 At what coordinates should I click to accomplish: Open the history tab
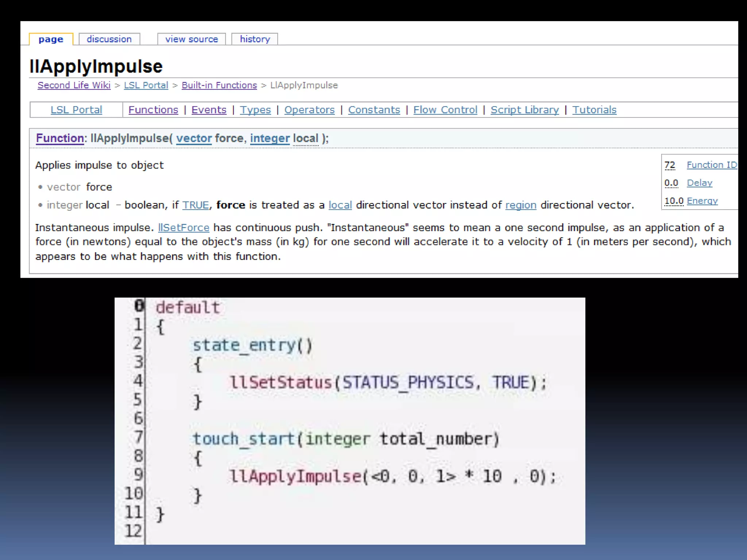point(255,39)
